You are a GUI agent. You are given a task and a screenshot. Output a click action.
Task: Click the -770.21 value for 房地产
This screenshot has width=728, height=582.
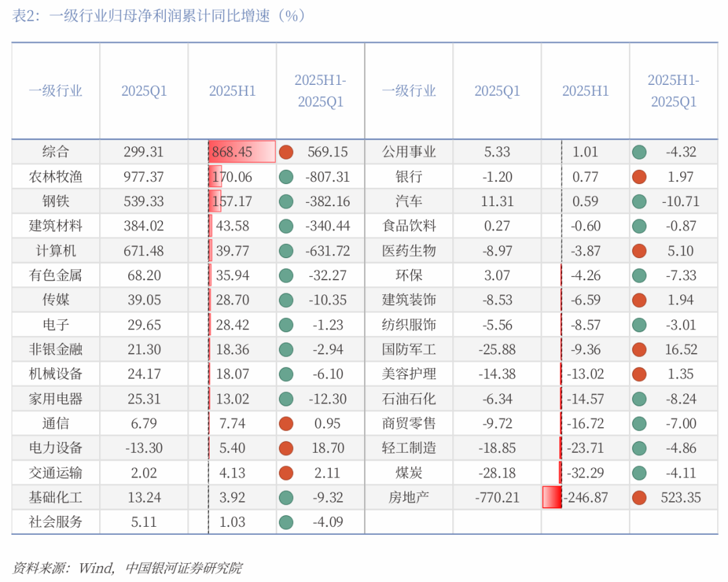pyautogui.click(x=497, y=498)
